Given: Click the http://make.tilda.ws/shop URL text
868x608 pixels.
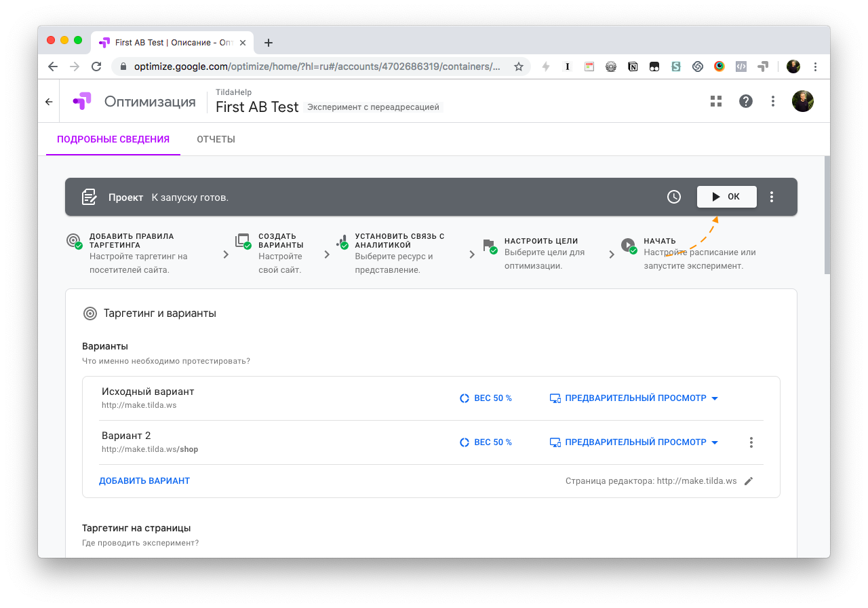Looking at the screenshot, I should pyautogui.click(x=150, y=449).
